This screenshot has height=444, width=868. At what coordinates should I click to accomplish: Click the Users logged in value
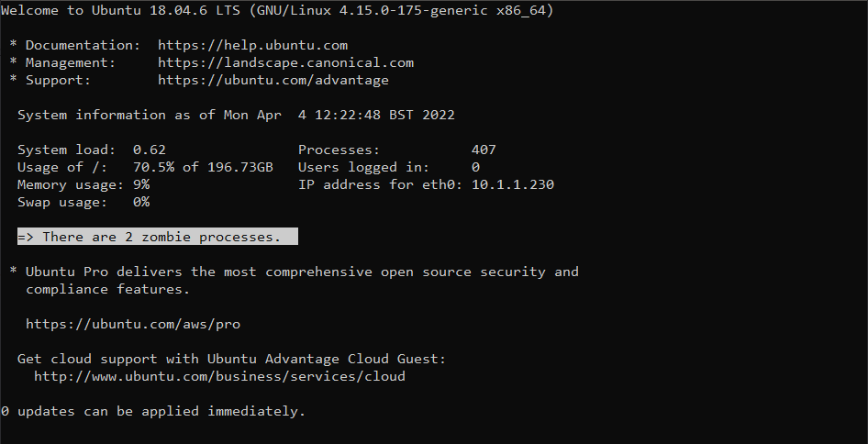pos(475,167)
